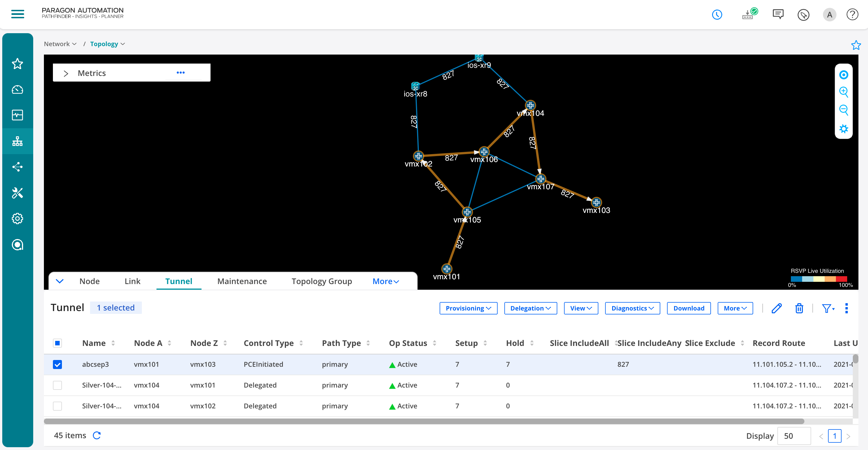Image resolution: width=868 pixels, height=450 pixels.
Task: Click the traffic sharing/split icon
Action: [17, 167]
